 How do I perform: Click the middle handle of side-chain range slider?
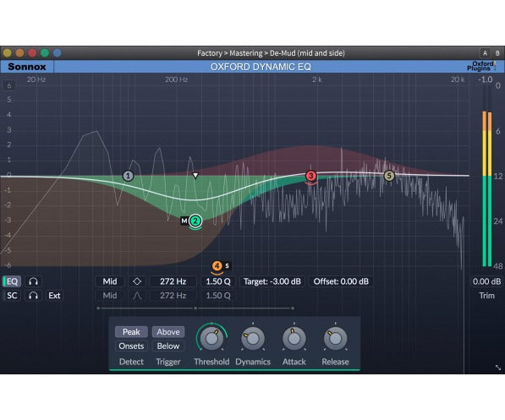pyautogui.click(x=195, y=308)
